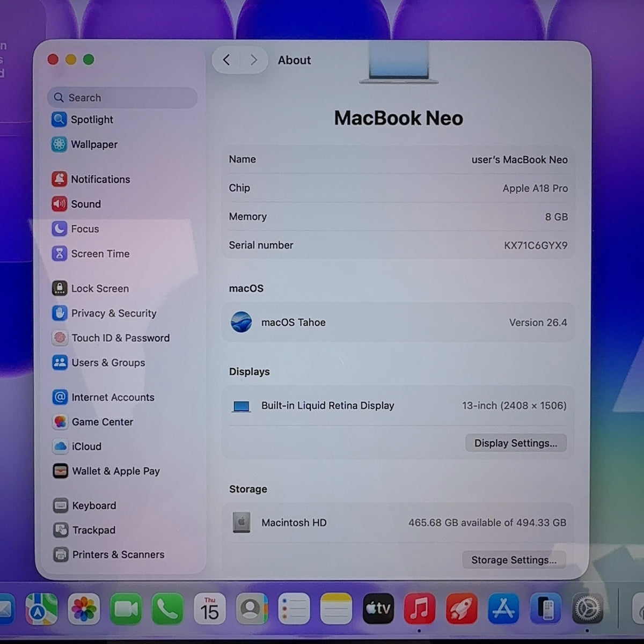Open the Calendar app in the Dock

tap(209, 609)
